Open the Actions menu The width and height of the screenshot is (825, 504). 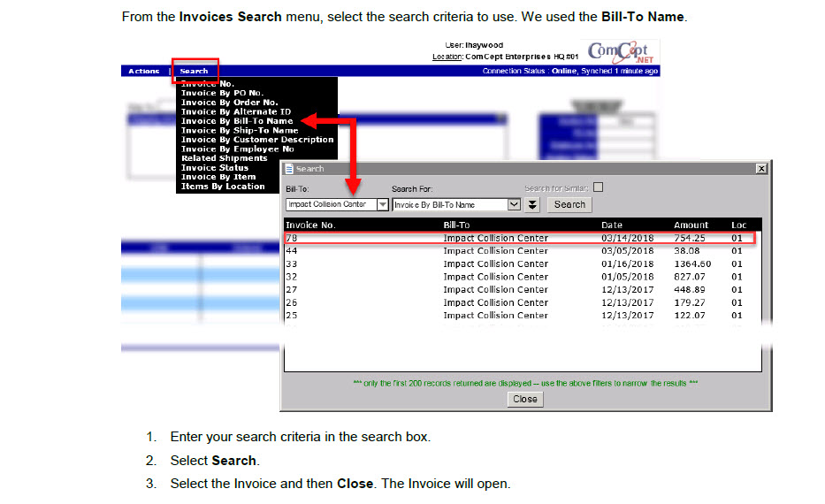click(x=144, y=72)
